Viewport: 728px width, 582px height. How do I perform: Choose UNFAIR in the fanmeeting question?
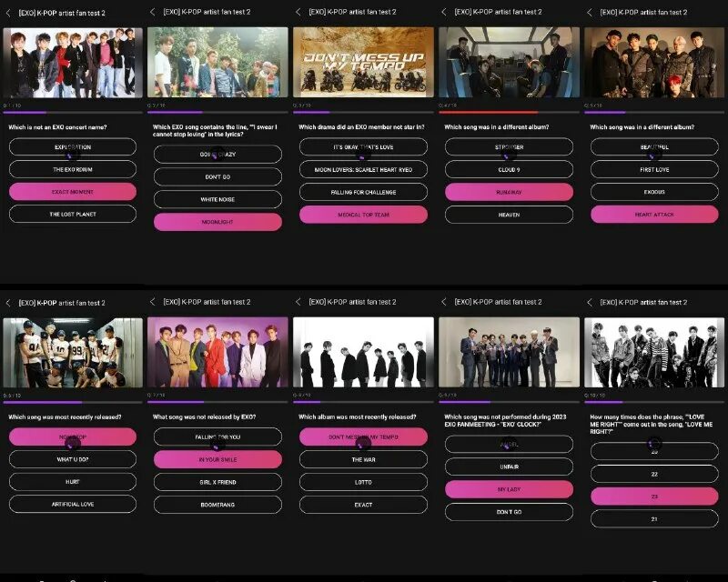509,467
